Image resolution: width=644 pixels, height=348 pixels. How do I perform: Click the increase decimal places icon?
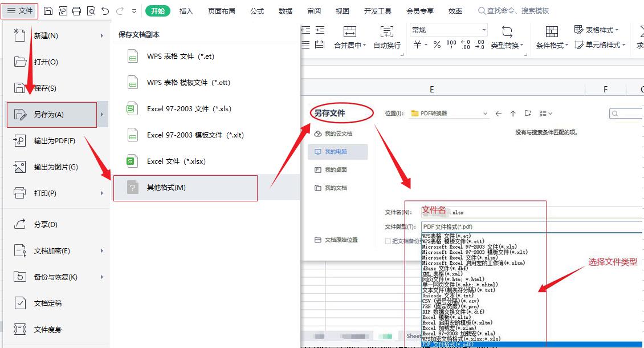coord(466,44)
